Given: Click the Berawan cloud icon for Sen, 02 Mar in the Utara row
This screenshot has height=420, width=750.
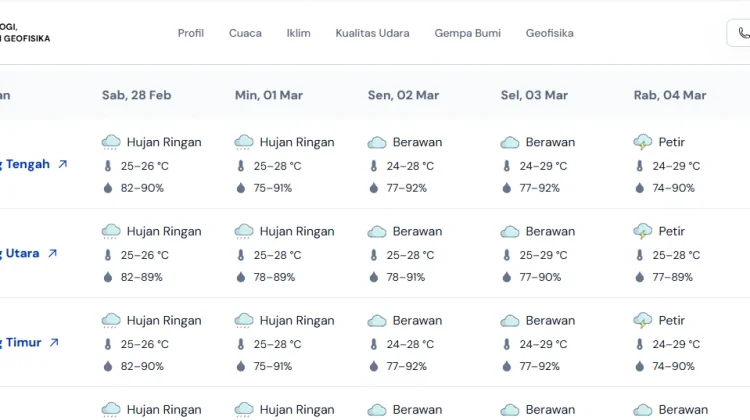Looking at the screenshot, I should [x=377, y=232].
